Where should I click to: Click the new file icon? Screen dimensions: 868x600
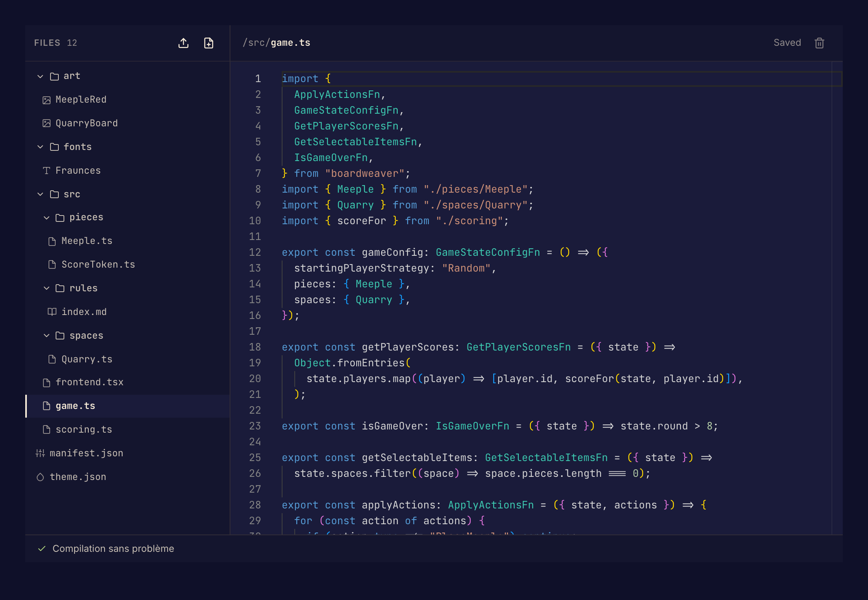click(x=209, y=43)
